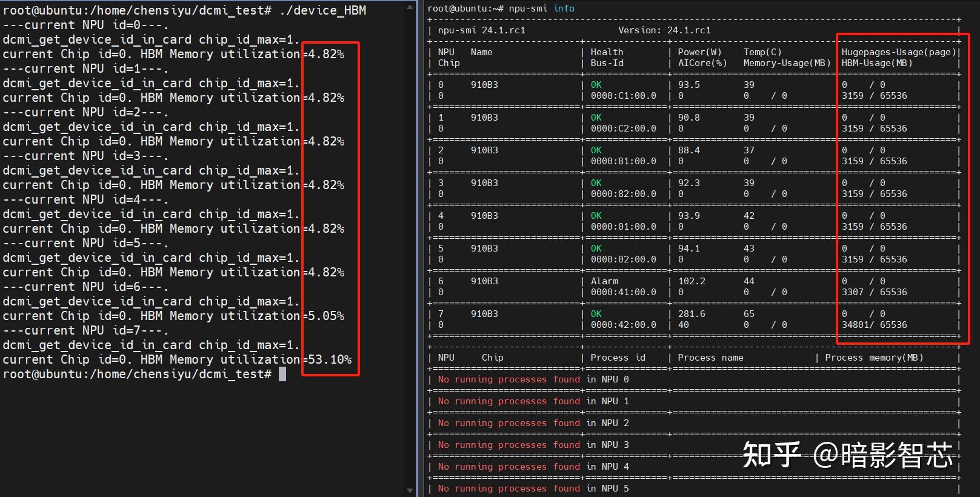Click the 'Hugepages-Usage(page)' column header
This screenshot has height=497, width=980.
point(898,52)
